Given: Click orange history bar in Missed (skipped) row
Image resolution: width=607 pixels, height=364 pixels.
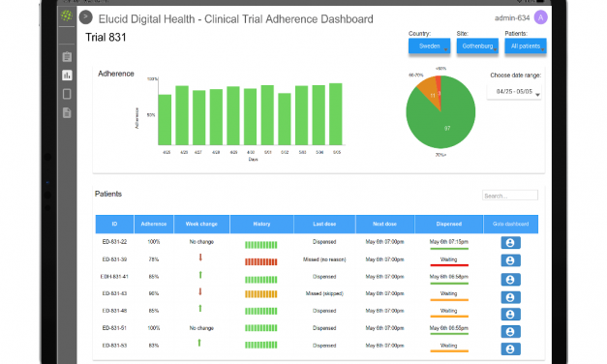Looking at the screenshot, I should coord(261,294).
